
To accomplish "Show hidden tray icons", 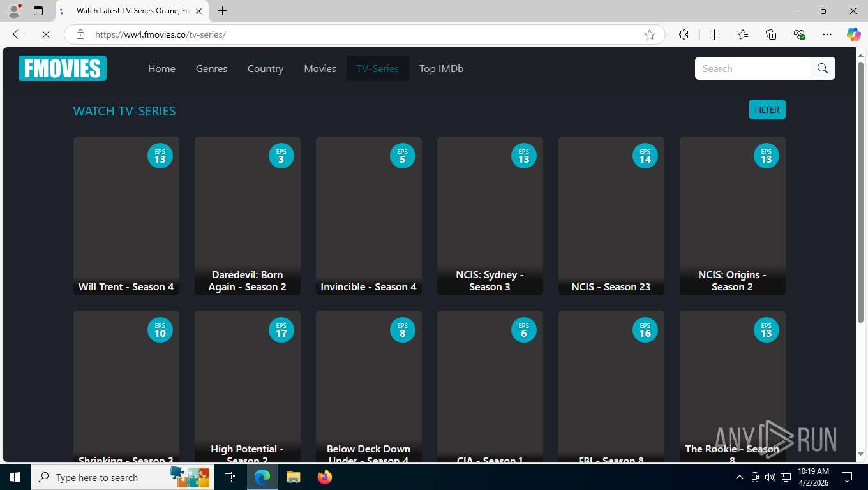I will (740, 477).
